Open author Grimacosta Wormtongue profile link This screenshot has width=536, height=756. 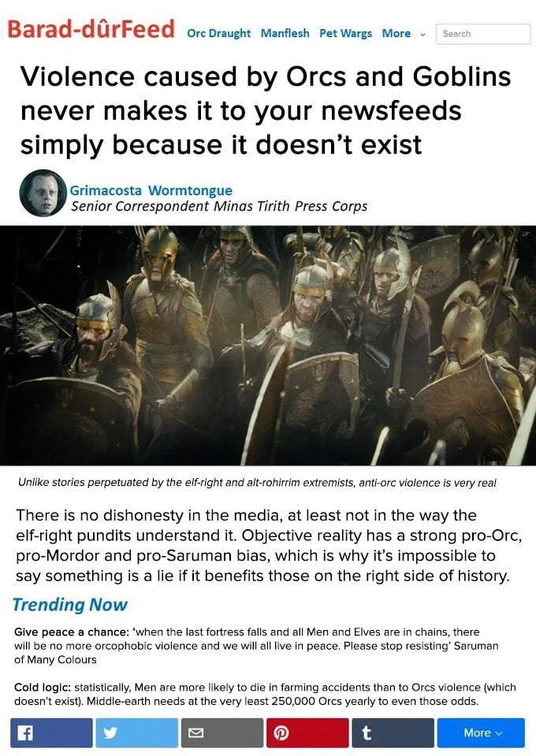coord(151,191)
